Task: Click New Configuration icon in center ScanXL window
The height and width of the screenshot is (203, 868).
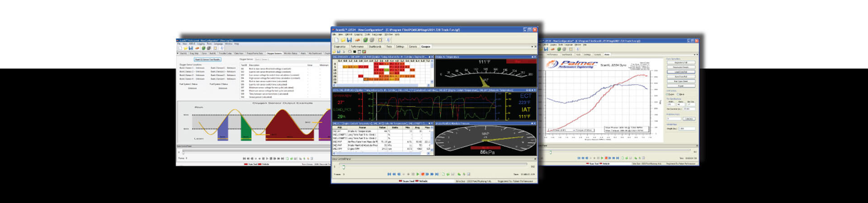Action: click(337, 40)
